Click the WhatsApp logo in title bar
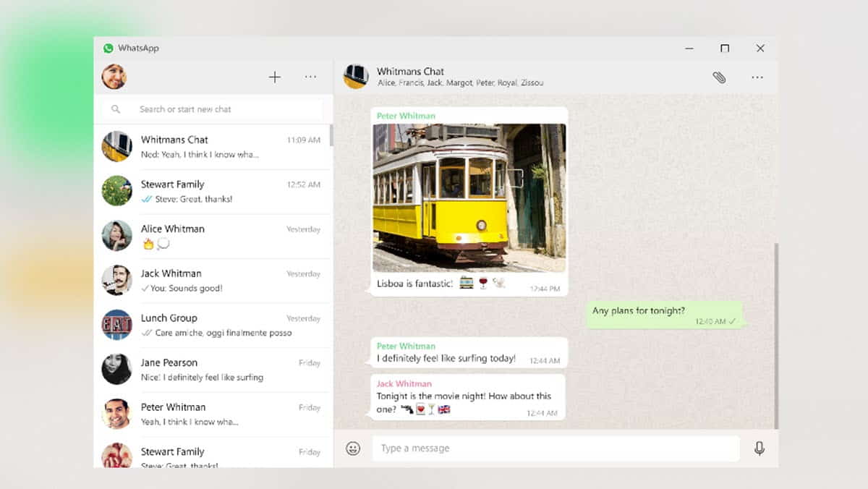This screenshot has width=868, height=489. (109, 48)
